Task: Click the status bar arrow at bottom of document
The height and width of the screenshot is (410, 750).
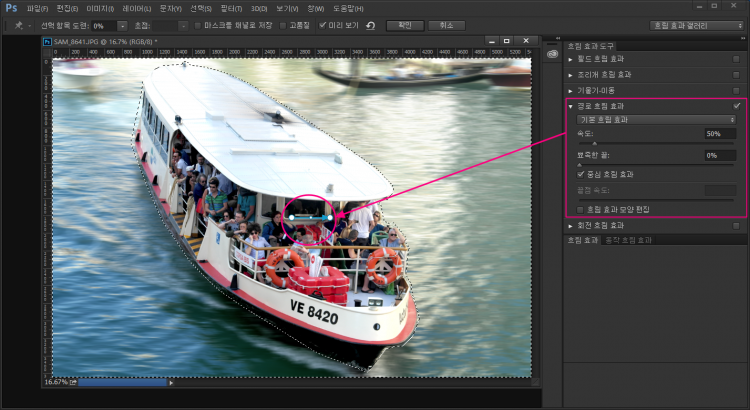Action: click(171, 382)
